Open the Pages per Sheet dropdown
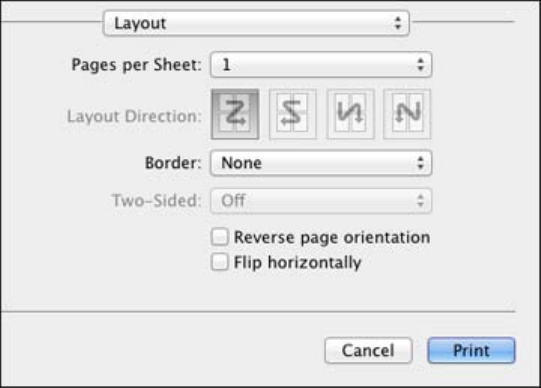 (321, 64)
